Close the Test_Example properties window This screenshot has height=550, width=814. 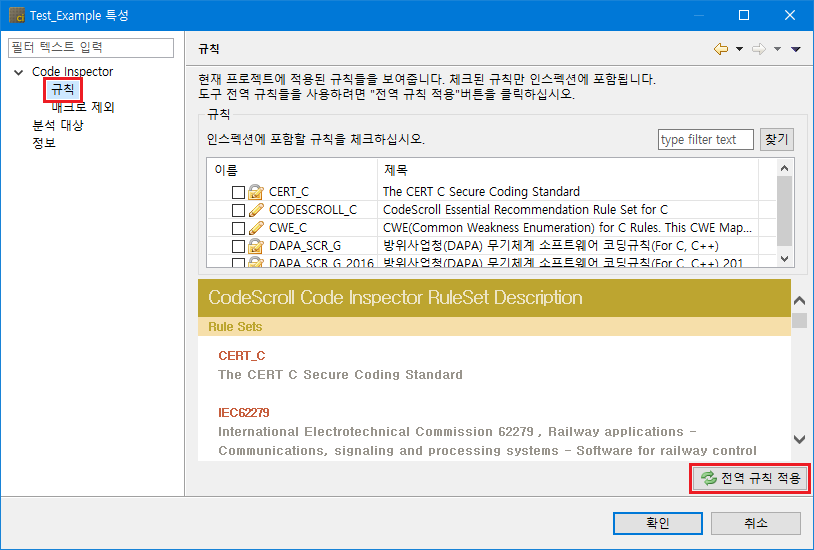click(790, 15)
